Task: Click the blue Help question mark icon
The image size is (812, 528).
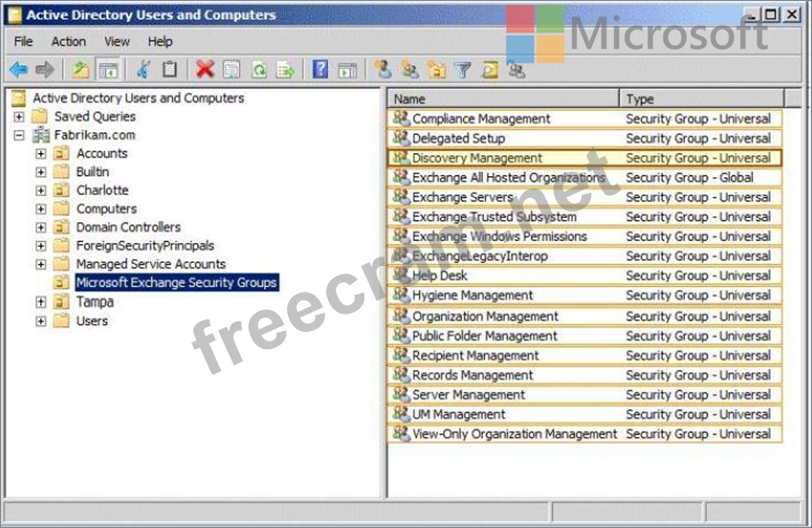Action: pos(320,70)
